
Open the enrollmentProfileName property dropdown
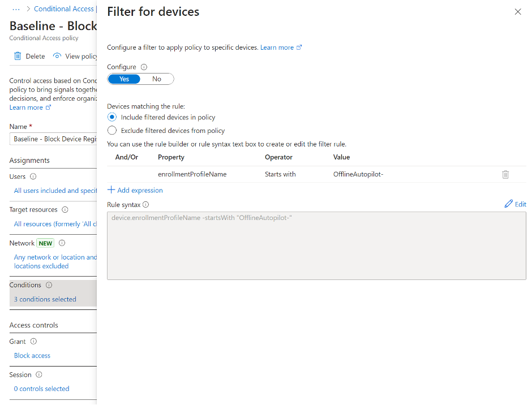(192, 174)
